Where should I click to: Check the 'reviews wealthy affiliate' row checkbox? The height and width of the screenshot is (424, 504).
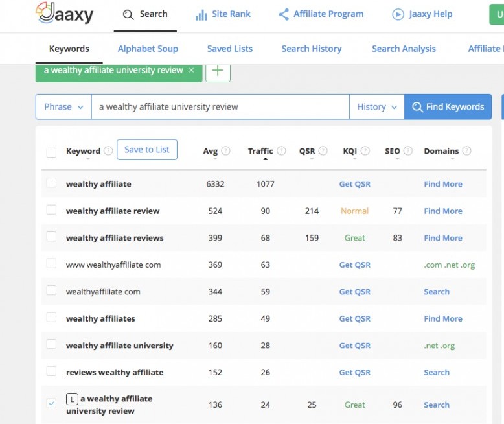[x=51, y=371]
